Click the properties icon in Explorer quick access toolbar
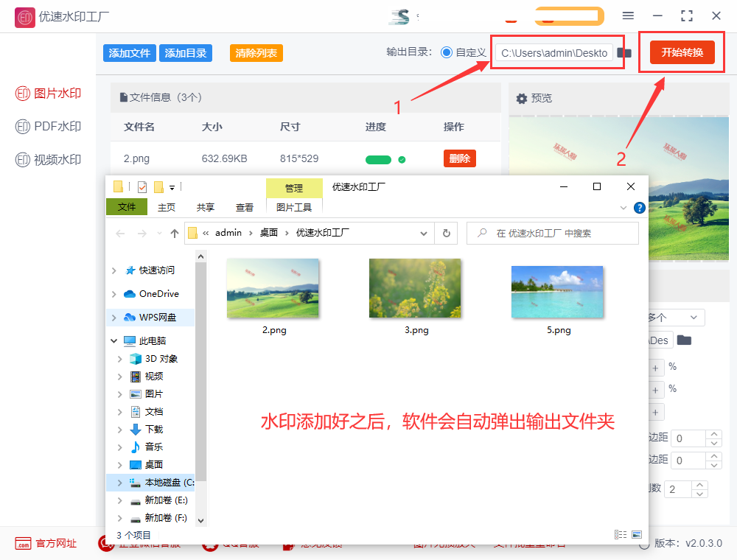The height and width of the screenshot is (560, 737). 142,187
